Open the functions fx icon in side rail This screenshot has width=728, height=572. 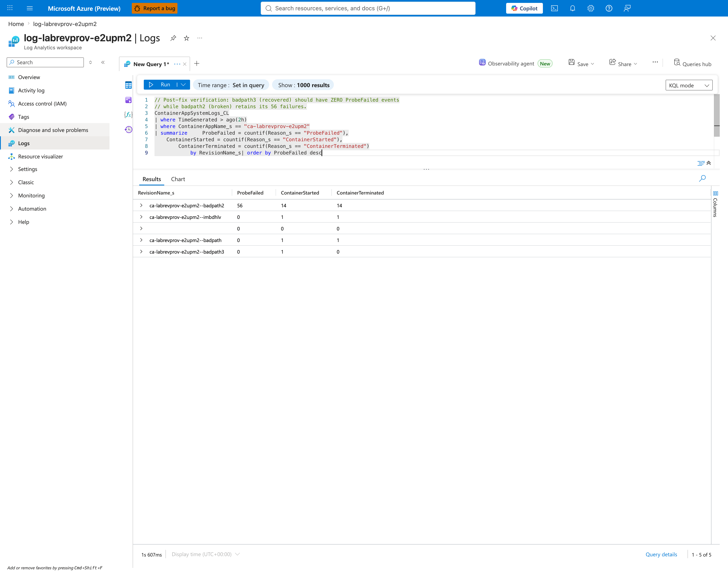128,115
